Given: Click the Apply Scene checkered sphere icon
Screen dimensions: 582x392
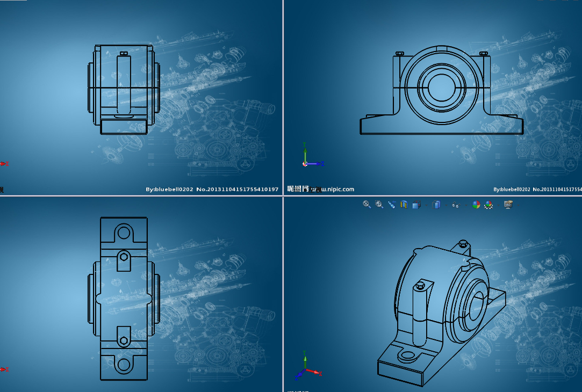Looking at the screenshot, I should tap(489, 205).
